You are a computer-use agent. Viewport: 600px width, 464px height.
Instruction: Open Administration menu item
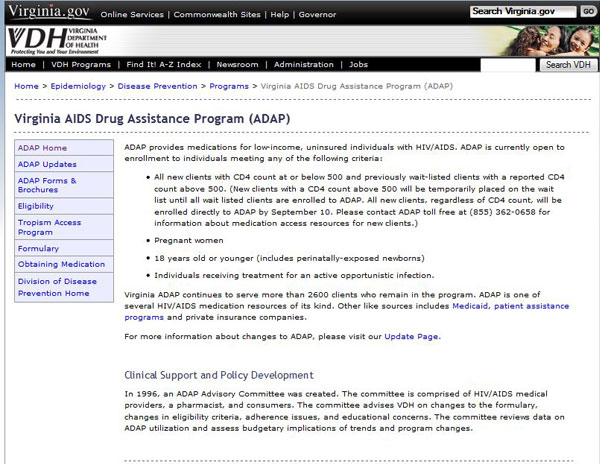pos(303,65)
